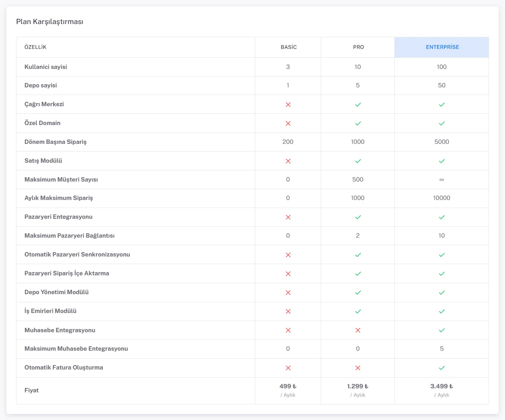Click Pro checkmark for İş Emirleri Modülü
Image resolution: width=505 pixels, height=420 pixels.
[358, 311]
